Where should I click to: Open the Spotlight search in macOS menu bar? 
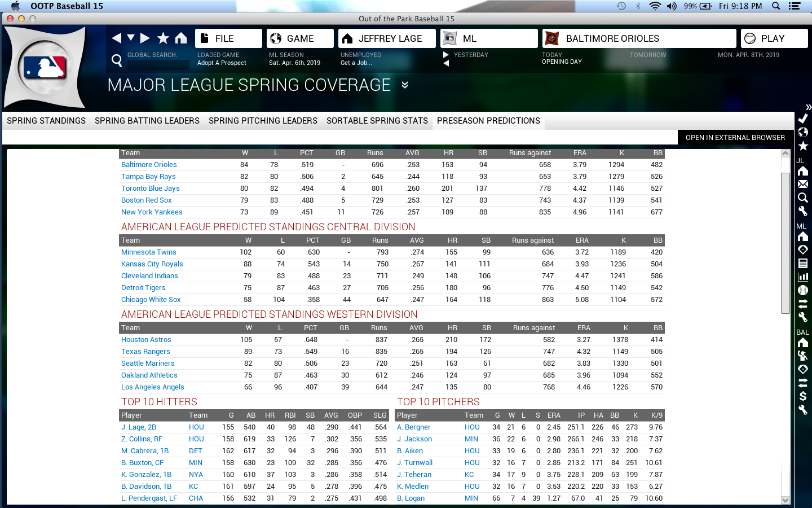776,6
